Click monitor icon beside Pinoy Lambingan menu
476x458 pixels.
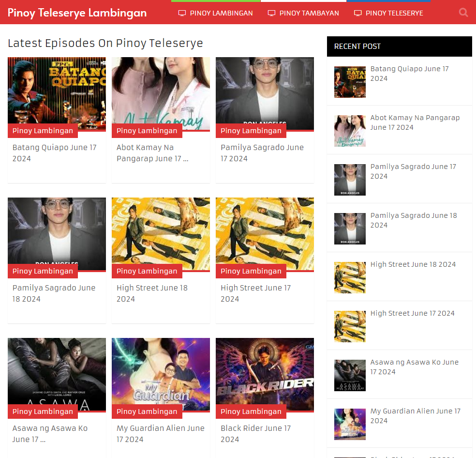pyautogui.click(x=182, y=13)
